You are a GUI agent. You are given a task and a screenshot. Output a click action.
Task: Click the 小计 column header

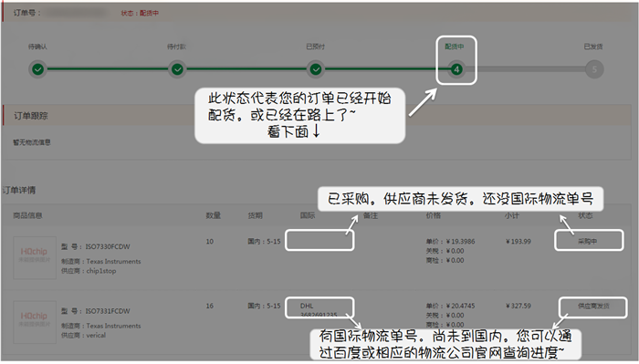point(512,216)
